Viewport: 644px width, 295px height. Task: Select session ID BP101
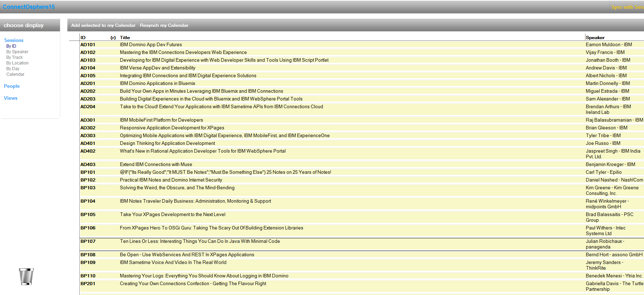pos(88,172)
